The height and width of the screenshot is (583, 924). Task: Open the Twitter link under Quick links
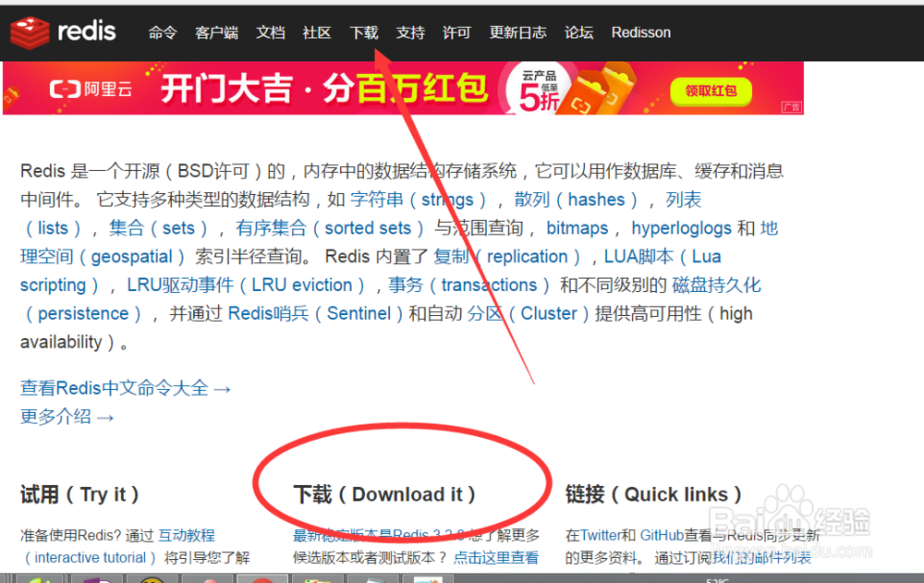[x=602, y=535]
